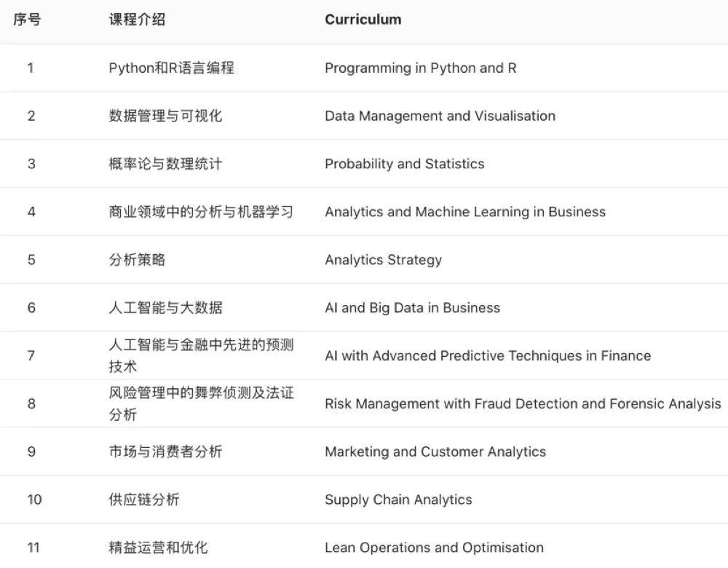Click Data Management and Visualisation cell

point(440,116)
